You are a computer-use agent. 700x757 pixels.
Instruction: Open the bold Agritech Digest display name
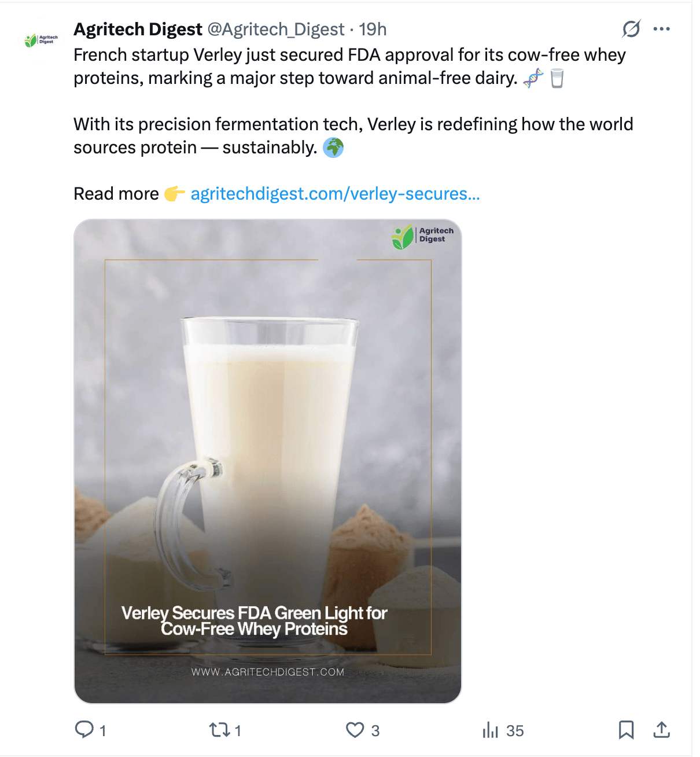coord(138,29)
